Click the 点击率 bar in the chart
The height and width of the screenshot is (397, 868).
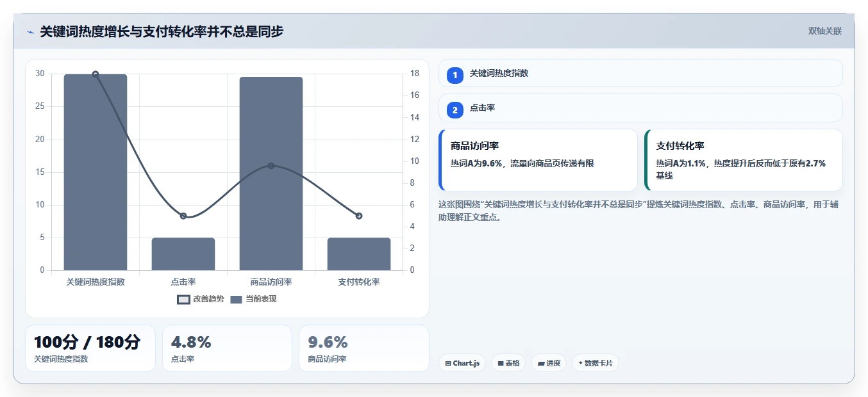tap(183, 254)
